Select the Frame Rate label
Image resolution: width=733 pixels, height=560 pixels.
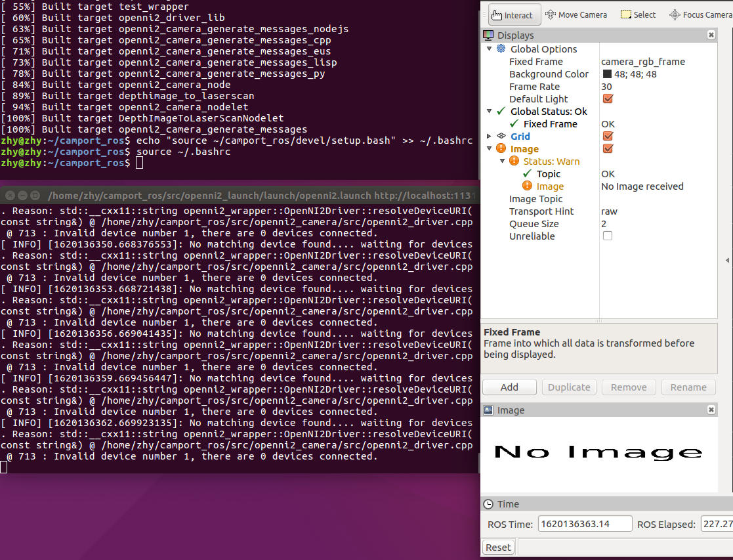point(534,87)
